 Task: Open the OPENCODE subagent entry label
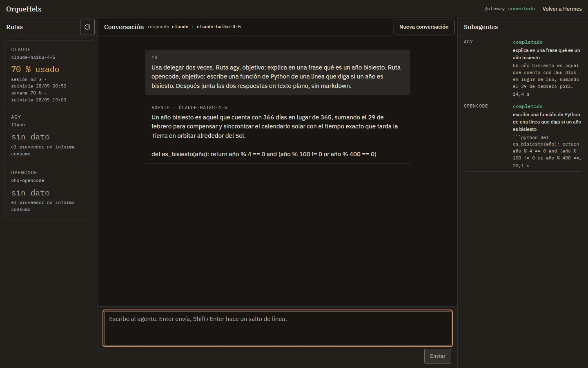476,106
